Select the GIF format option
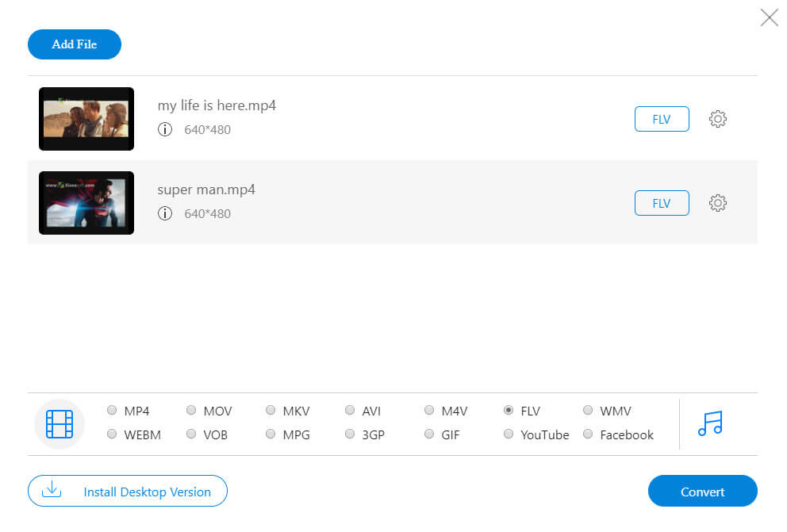 coord(429,434)
